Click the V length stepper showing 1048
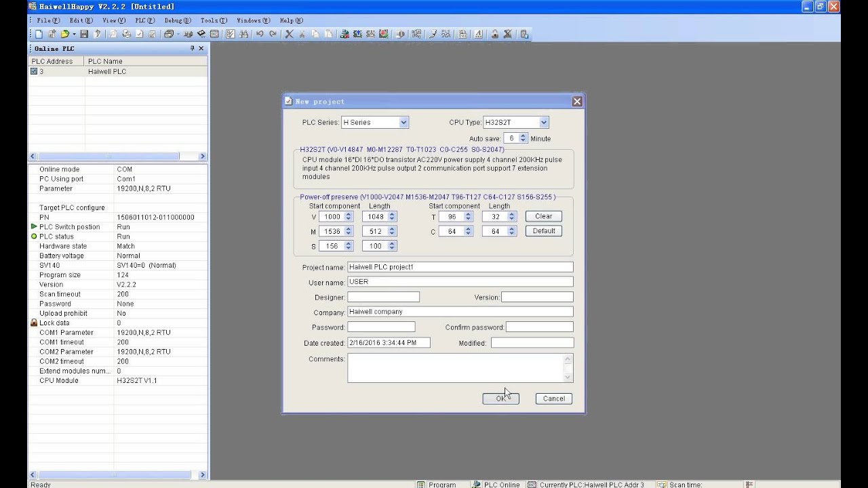 (x=392, y=217)
